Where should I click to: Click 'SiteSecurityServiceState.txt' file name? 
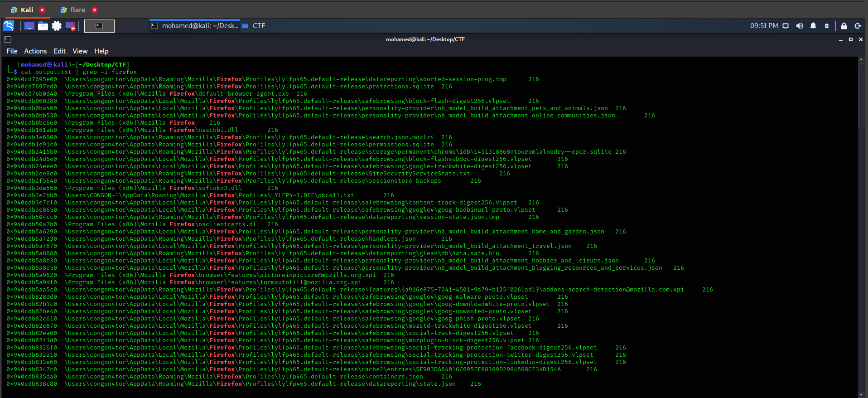pos(420,174)
